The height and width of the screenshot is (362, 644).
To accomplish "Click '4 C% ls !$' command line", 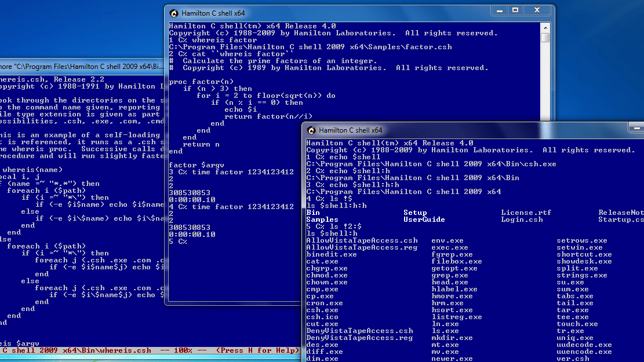I will [x=329, y=199].
